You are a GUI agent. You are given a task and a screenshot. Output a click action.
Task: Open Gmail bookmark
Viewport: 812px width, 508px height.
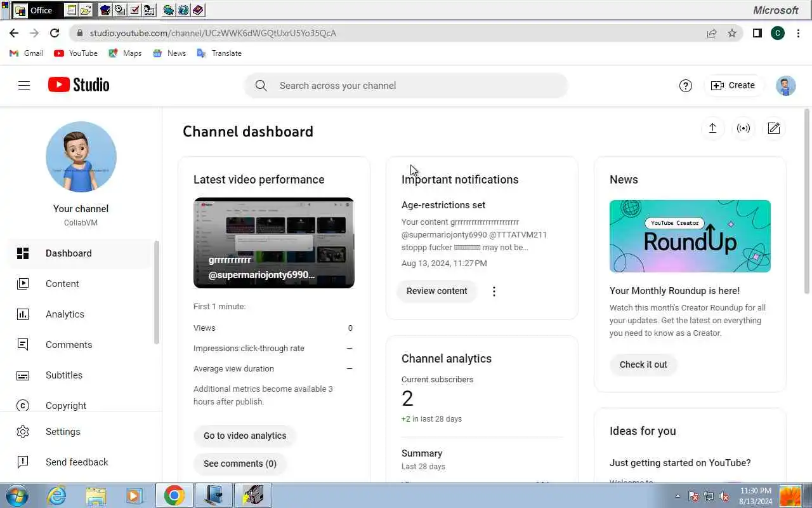[27, 53]
